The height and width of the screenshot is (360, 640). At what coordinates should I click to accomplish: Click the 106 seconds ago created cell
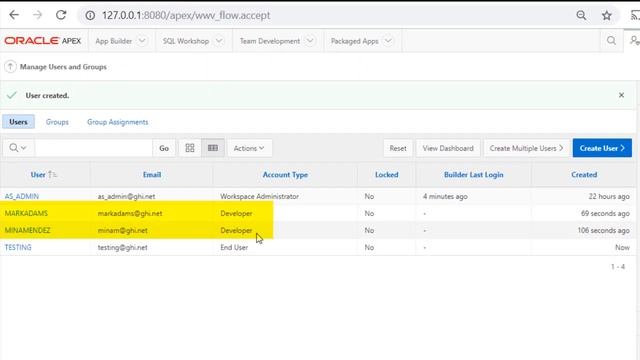tap(604, 231)
